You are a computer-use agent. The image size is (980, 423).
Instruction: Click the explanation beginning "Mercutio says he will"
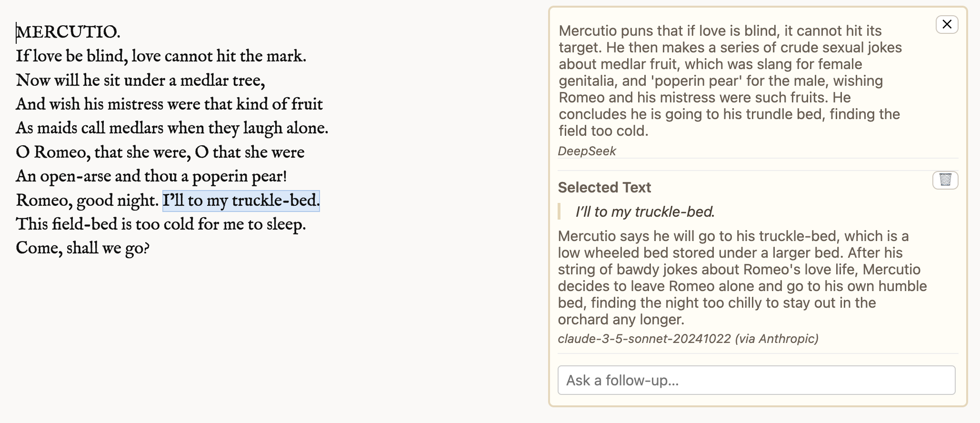pyautogui.click(x=742, y=278)
